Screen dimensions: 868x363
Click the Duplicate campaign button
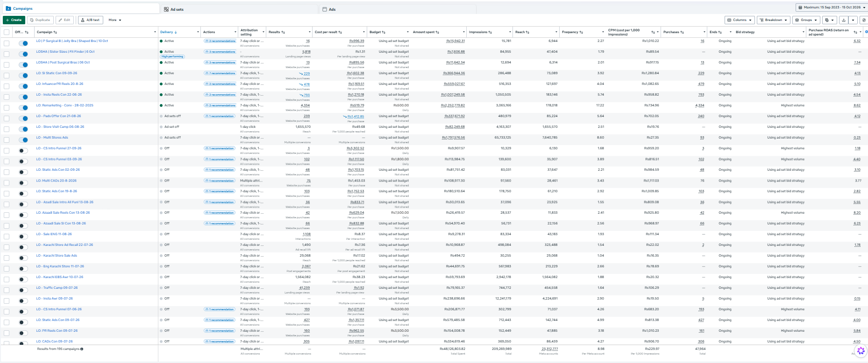pyautogui.click(x=40, y=20)
